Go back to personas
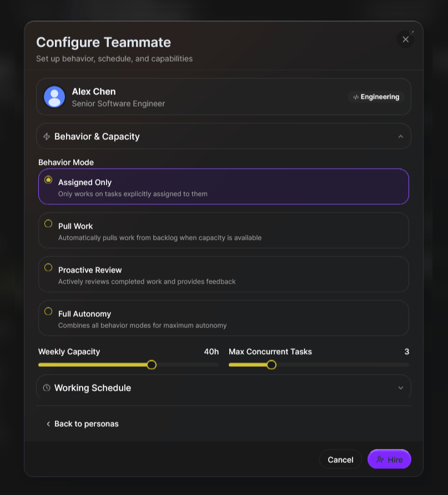 tap(86, 424)
